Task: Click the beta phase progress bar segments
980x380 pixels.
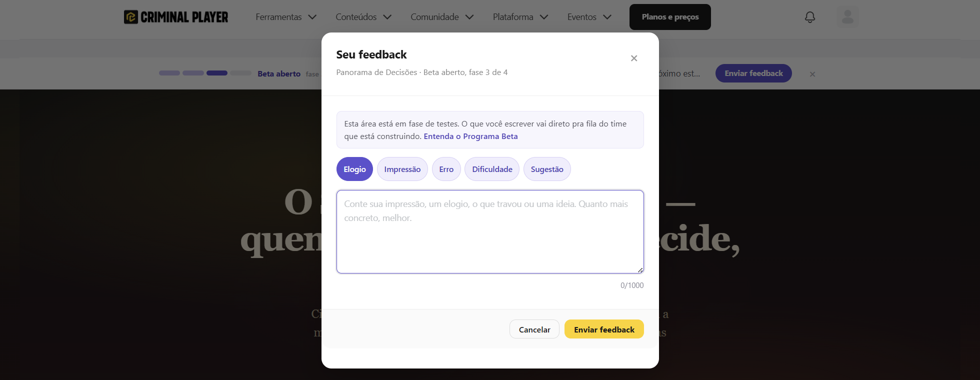Action: (x=205, y=73)
